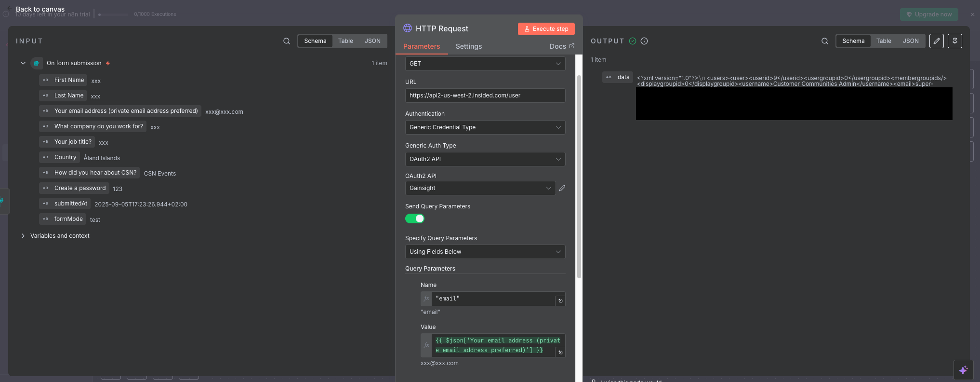Click the info icon next to OUTPUT
This screenshot has width=980, height=382.
pyautogui.click(x=644, y=41)
